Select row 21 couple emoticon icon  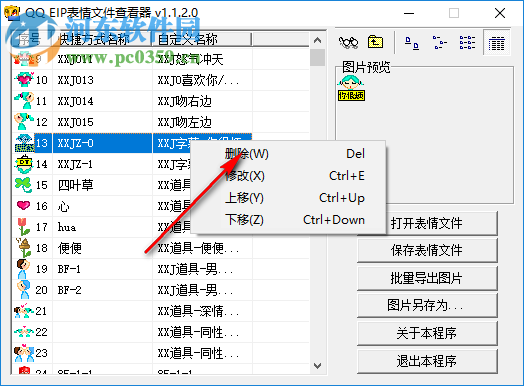pyautogui.click(x=23, y=311)
